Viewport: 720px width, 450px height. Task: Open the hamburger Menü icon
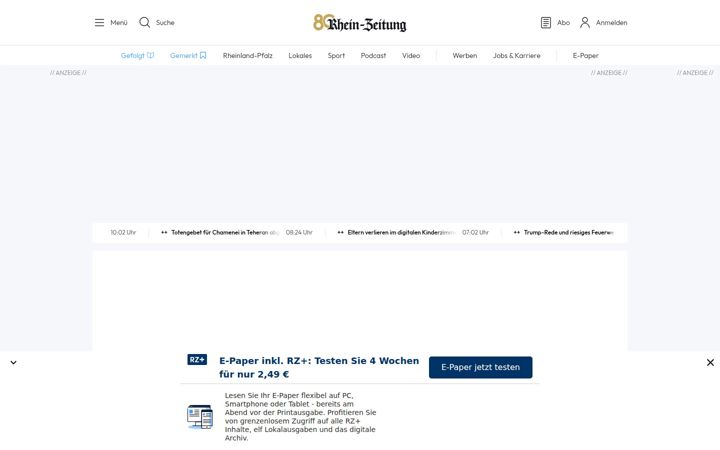(99, 22)
